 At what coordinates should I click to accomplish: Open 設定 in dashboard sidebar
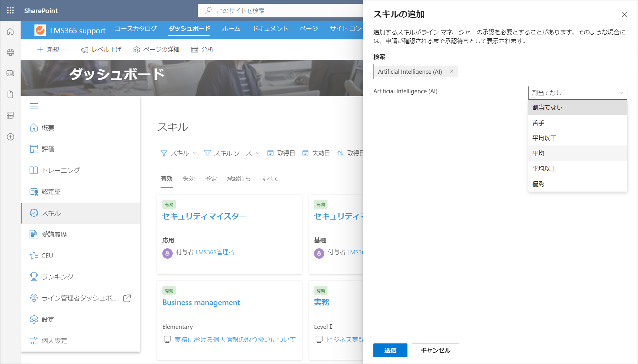pyautogui.click(x=81, y=320)
